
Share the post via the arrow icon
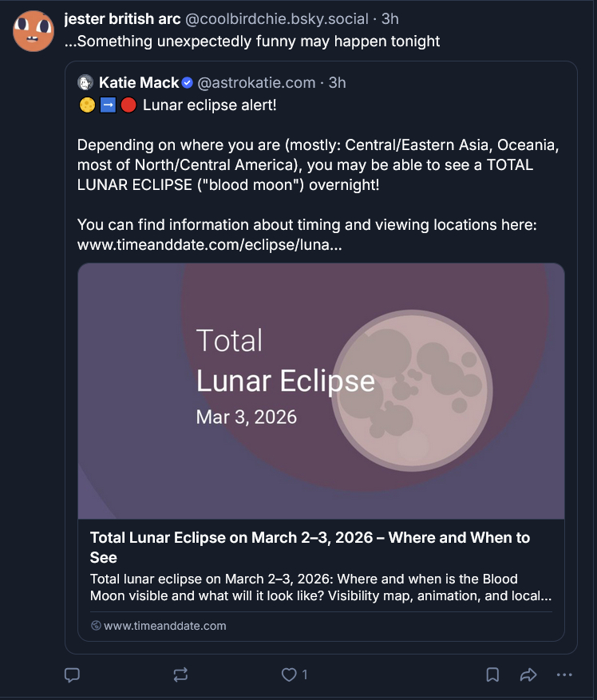[x=528, y=675]
